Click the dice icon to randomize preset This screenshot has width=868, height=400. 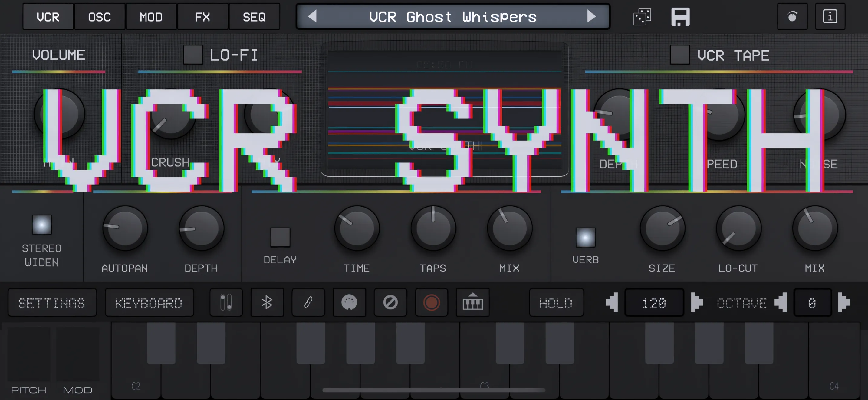click(642, 16)
